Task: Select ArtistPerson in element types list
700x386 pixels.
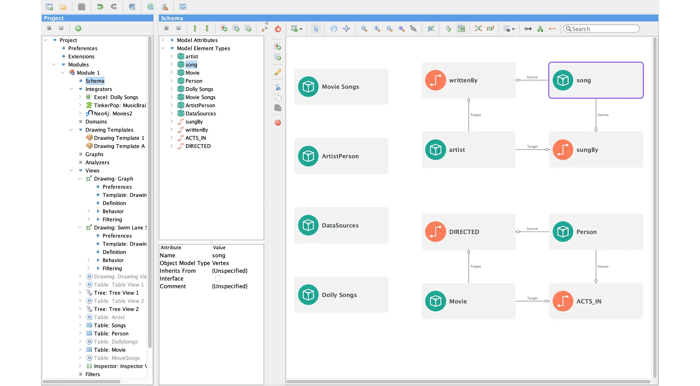Action: [200, 105]
